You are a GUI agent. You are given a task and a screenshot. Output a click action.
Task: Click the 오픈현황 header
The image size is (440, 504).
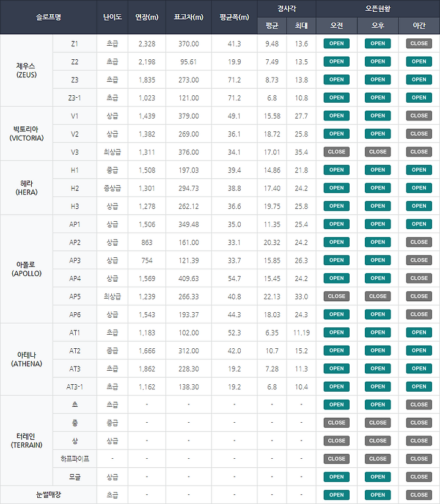(x=378, y=9)
